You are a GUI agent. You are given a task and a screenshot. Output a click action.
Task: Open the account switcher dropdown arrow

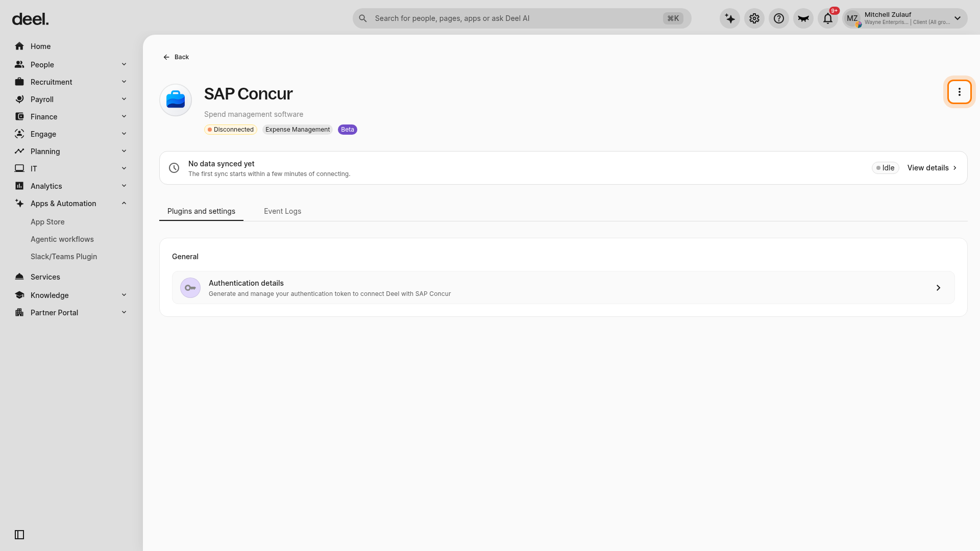click(958, 18)
